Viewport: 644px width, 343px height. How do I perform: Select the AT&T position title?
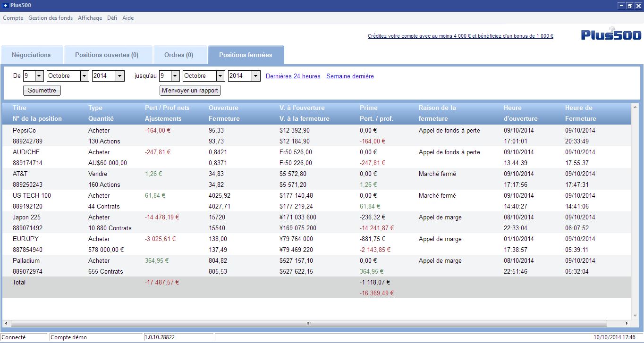pos(20,174)
